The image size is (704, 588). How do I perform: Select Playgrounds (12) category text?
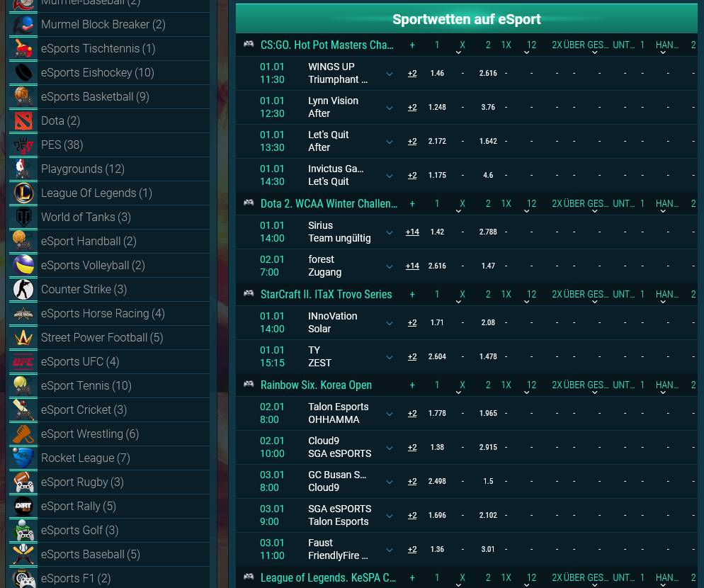point(83,169)
